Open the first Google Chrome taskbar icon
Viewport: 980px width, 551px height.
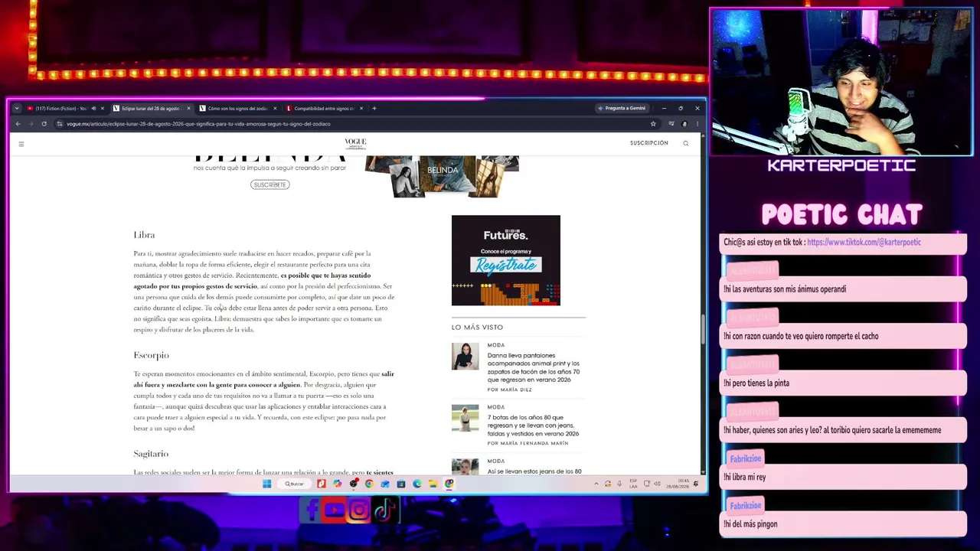369,484
